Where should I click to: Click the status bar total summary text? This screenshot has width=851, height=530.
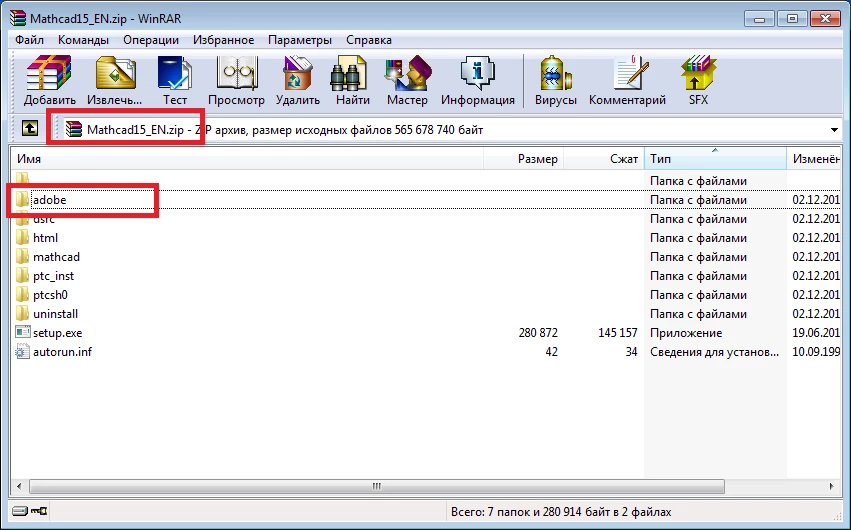click(561, 512)
